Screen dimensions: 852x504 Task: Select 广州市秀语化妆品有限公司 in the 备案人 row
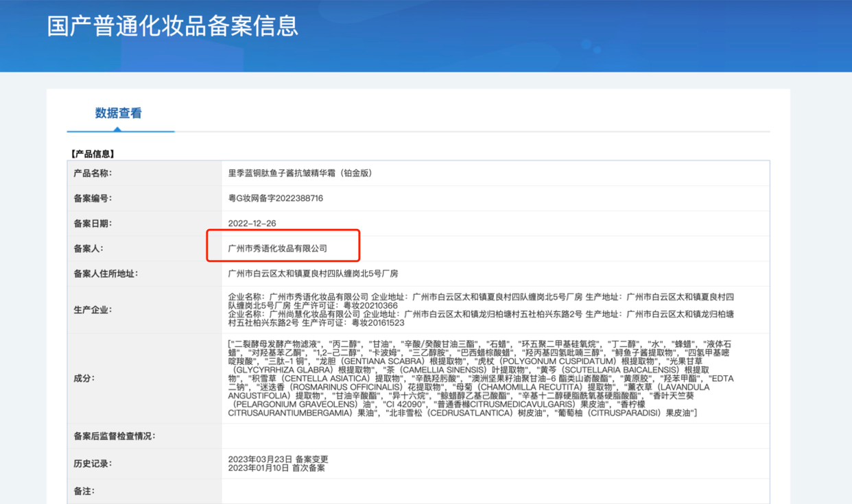(x=278, y=248)
